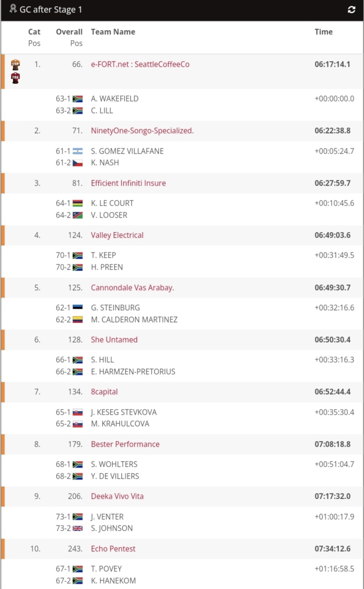Click UK flag next to S. Johnson
The image size is (364, 589).
78,528
